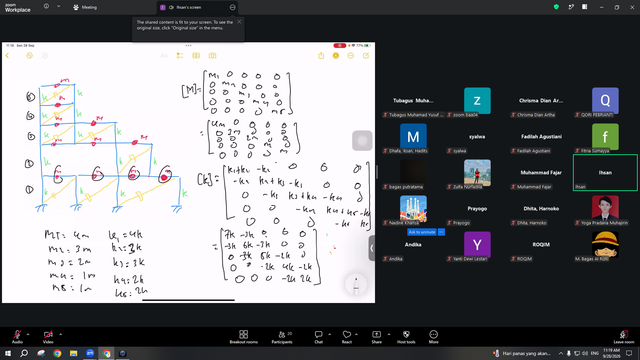Click Zulfa Nurfadilla's profile photo tile
Screen dimensions: 640x360
477,172
